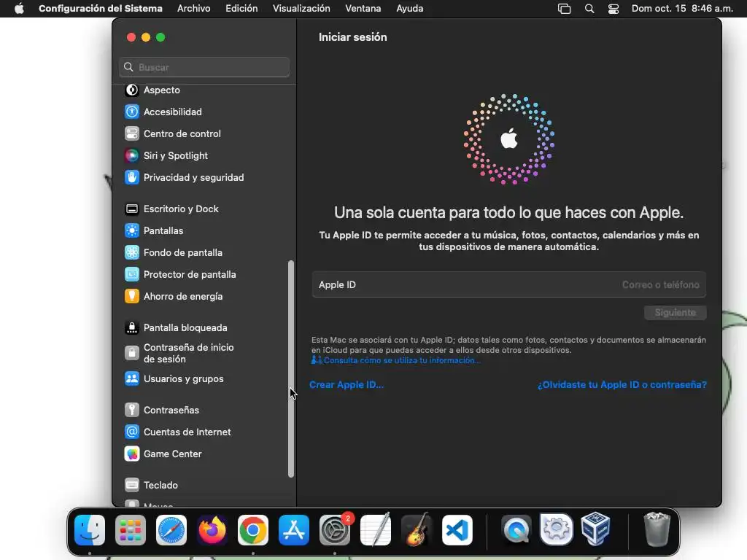Open Control Center in menu bar
Viewport: 747px width, 560px height.
[614, 9]
